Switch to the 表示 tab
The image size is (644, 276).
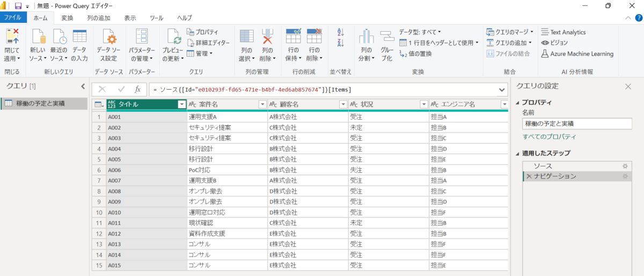[x=130, y=18]
